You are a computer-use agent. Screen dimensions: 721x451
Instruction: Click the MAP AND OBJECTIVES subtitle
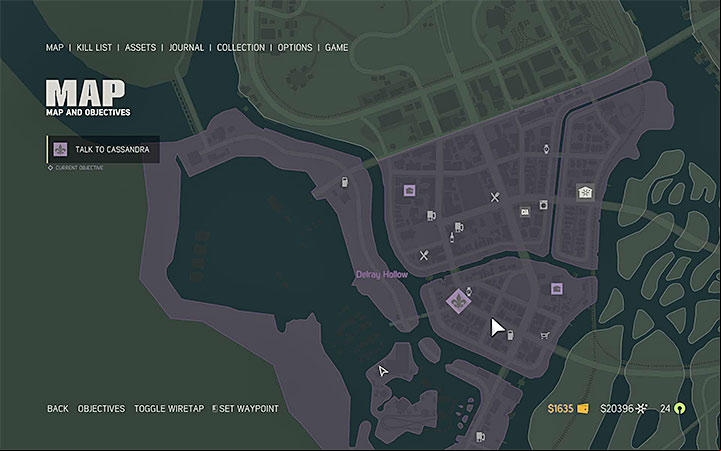[88, 112]
